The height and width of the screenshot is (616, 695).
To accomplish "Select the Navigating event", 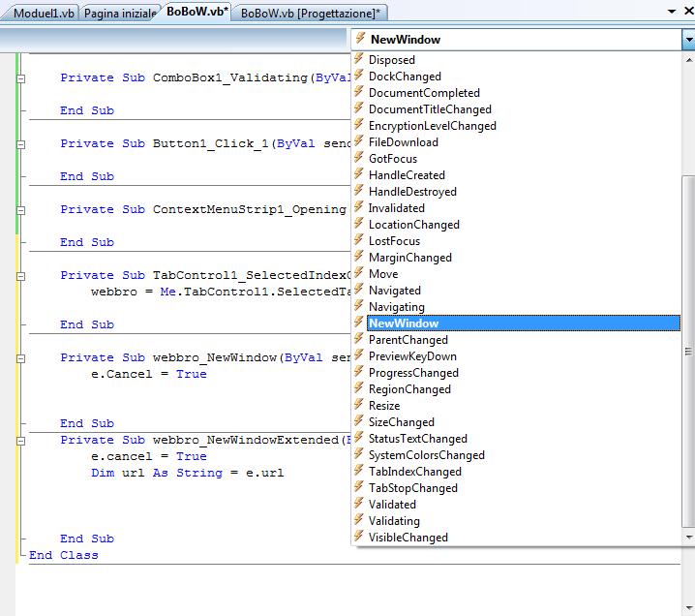I will tap(396, 307).
